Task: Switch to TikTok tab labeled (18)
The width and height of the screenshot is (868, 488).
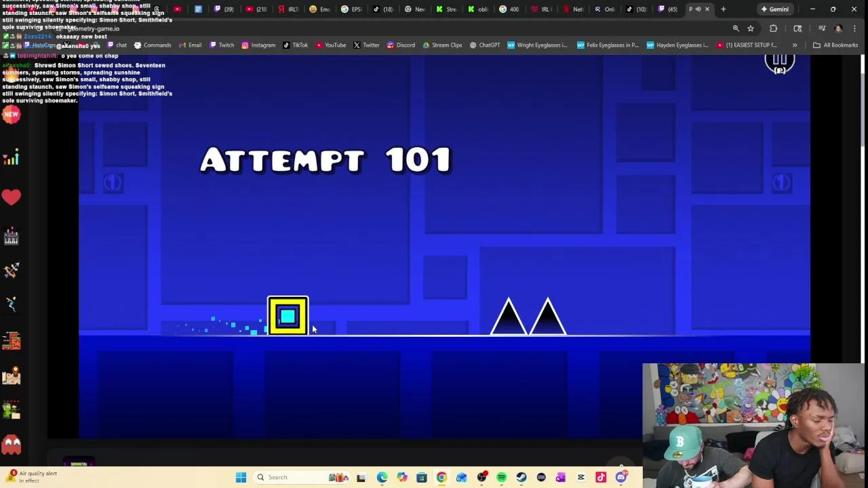Action: point(383,9)
